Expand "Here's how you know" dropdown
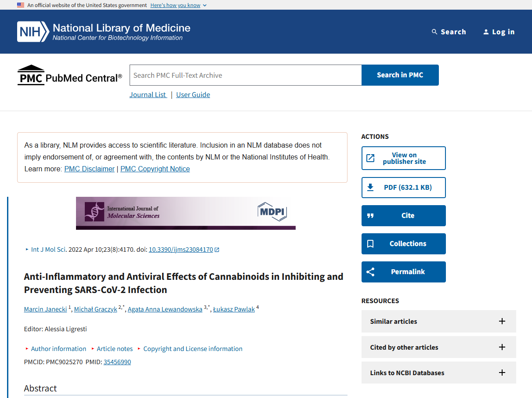Screen dimensions: 532x398 click(x=178, y=5)
